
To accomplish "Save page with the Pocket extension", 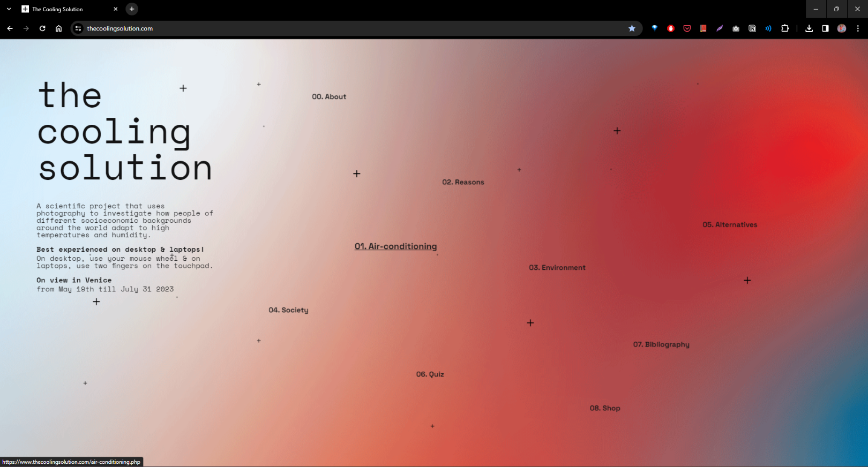I will [x=687, y=28].
